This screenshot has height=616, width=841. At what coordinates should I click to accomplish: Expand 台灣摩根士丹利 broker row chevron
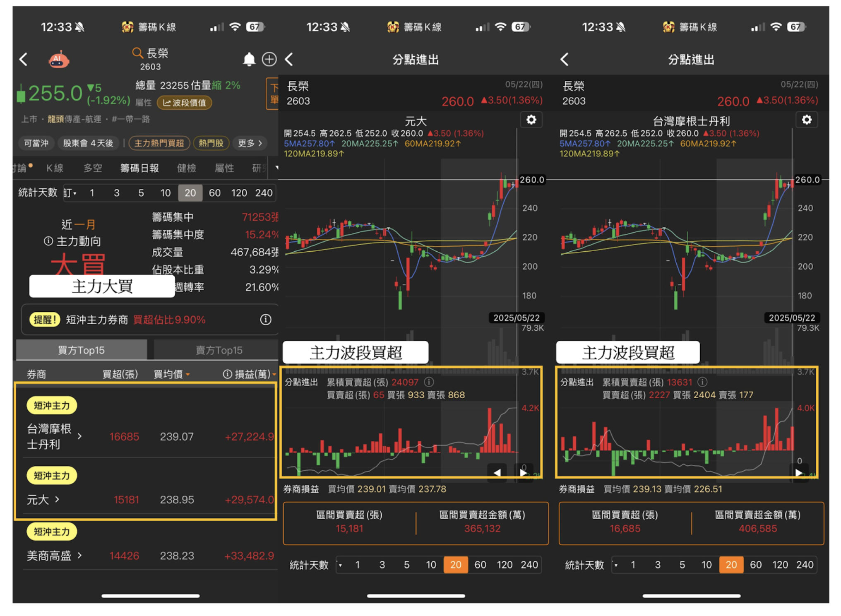pyautogui.click(x=79, y=436)
